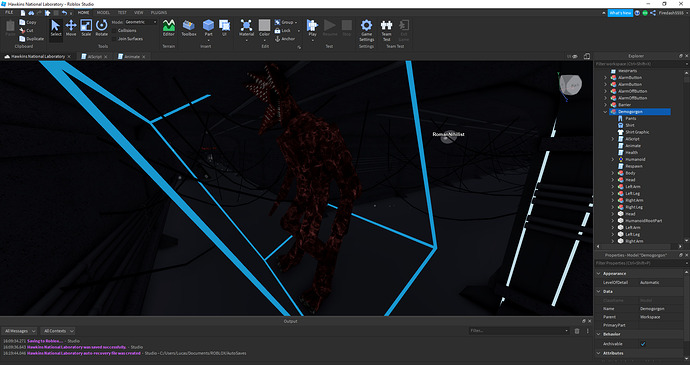
Task: Open the Toolbox panel
Action: 189,28
